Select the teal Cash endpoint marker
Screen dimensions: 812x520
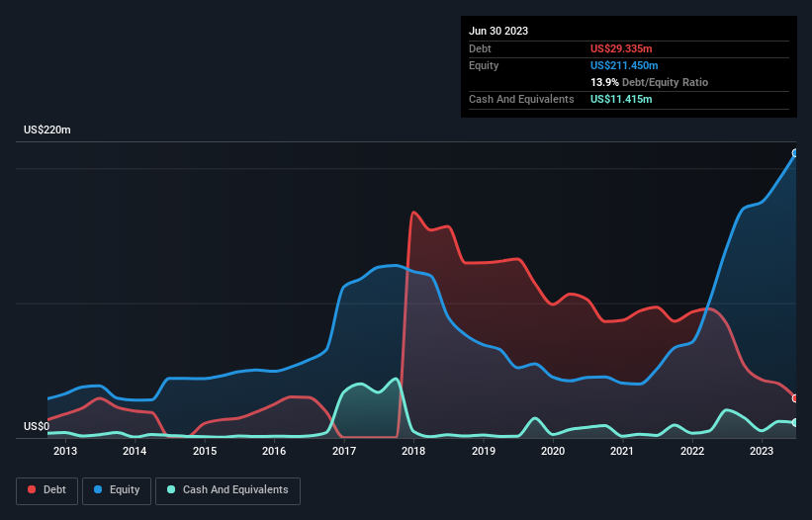click(x=795, y=423)
